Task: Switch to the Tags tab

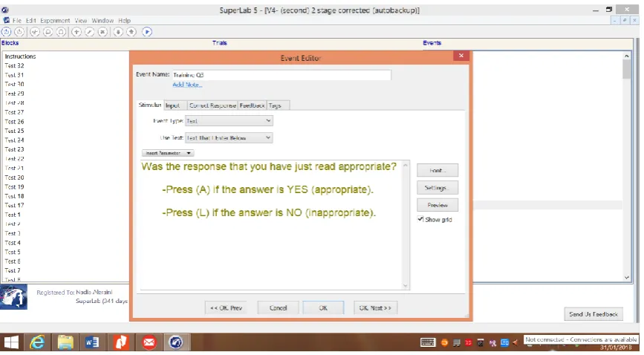Action: coord(278,105)
